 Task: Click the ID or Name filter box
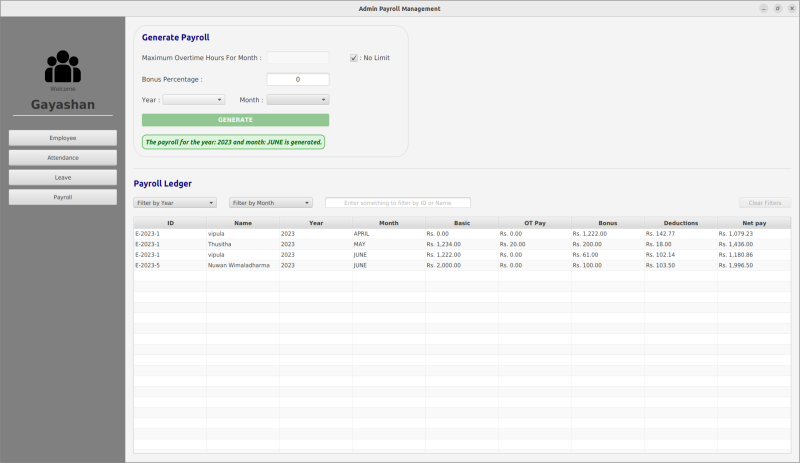pyautogui.click(x=397, y=203)
